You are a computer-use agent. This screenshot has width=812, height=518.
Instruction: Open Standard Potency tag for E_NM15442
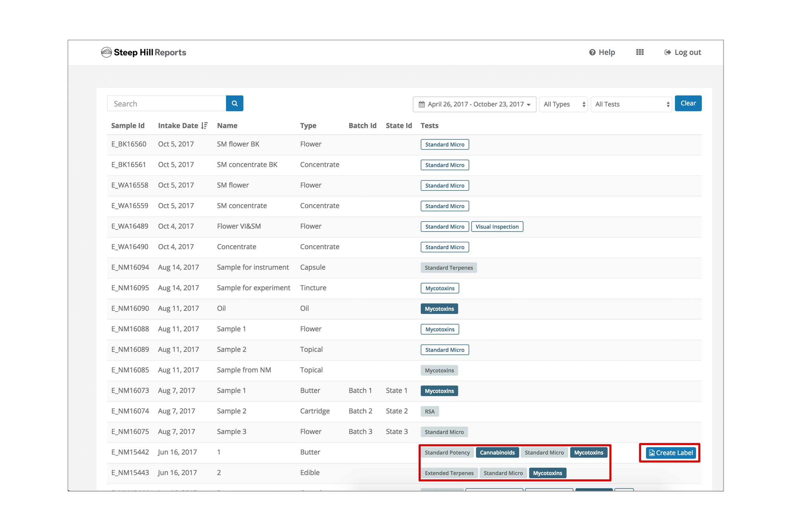pyautogui.click(x=447, y=453)
